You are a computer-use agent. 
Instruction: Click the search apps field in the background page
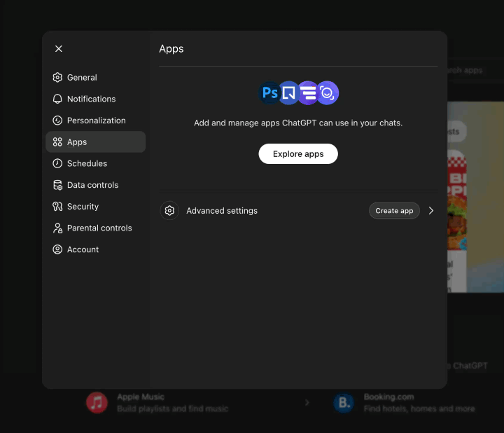(x=465, y=71)
